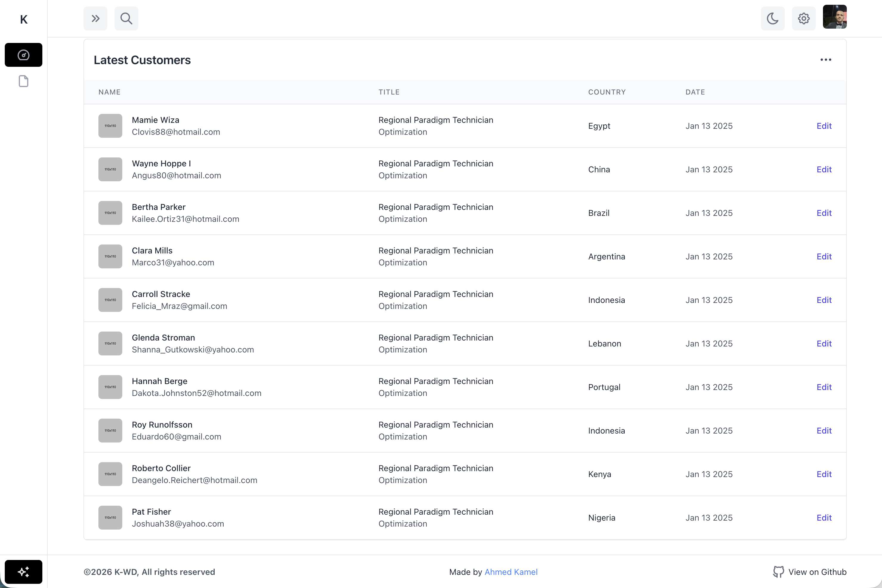Click the NAME column header
The image size is (882, 588).
(109, 92)
